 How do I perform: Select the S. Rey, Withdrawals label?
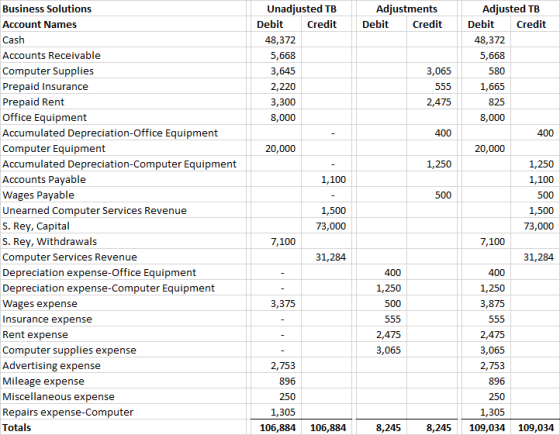(49, 242)
